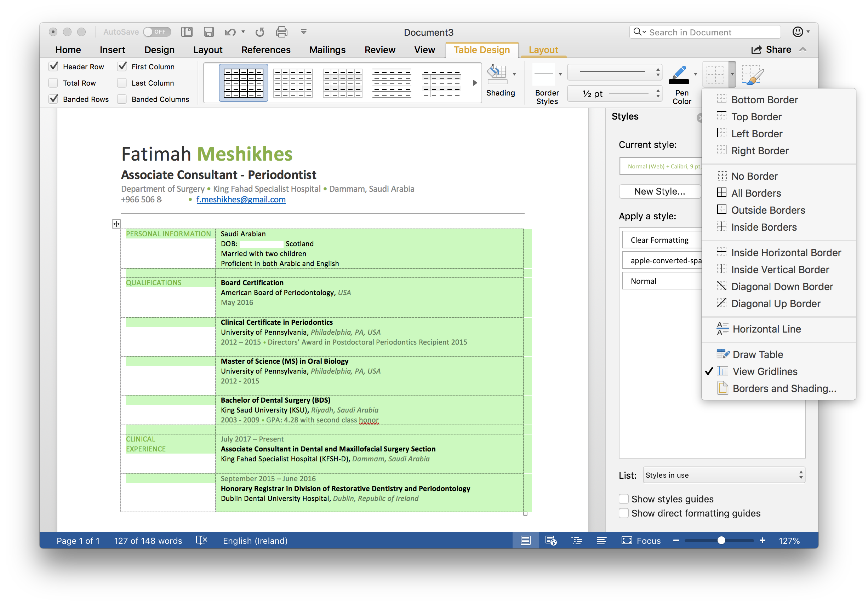Open the Insert ribbon tab
868x605 pixels.
[112, 50]
